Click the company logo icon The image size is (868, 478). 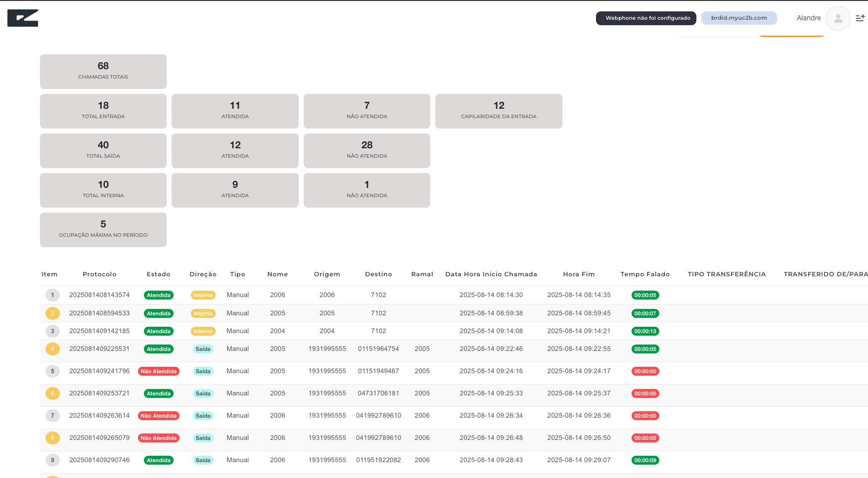click(x=23, y=18)
